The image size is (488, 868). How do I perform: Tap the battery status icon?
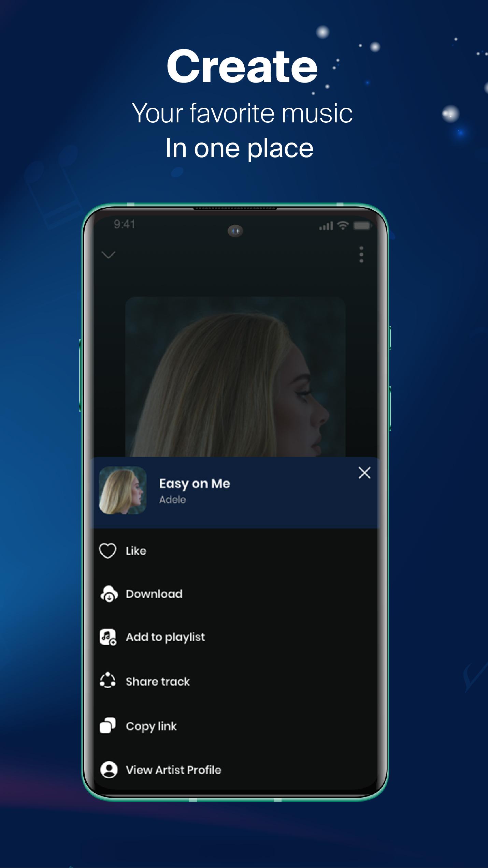[362, 225]
